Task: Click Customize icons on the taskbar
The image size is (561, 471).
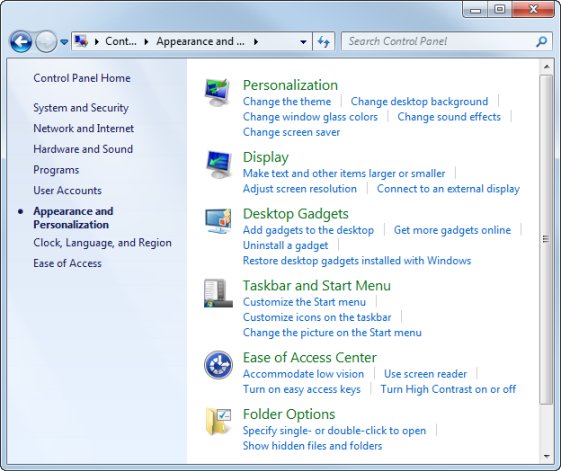Action: [x=317, y=317]
